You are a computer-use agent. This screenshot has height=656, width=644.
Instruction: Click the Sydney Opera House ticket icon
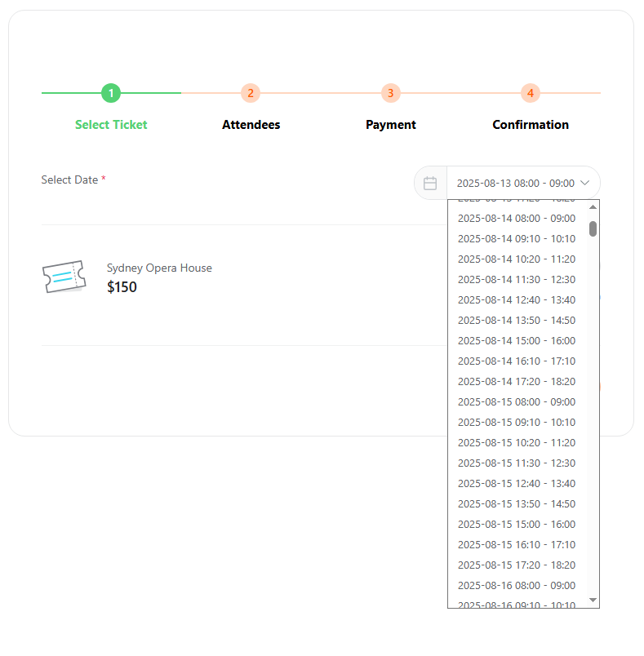click(x=64, y=277)
